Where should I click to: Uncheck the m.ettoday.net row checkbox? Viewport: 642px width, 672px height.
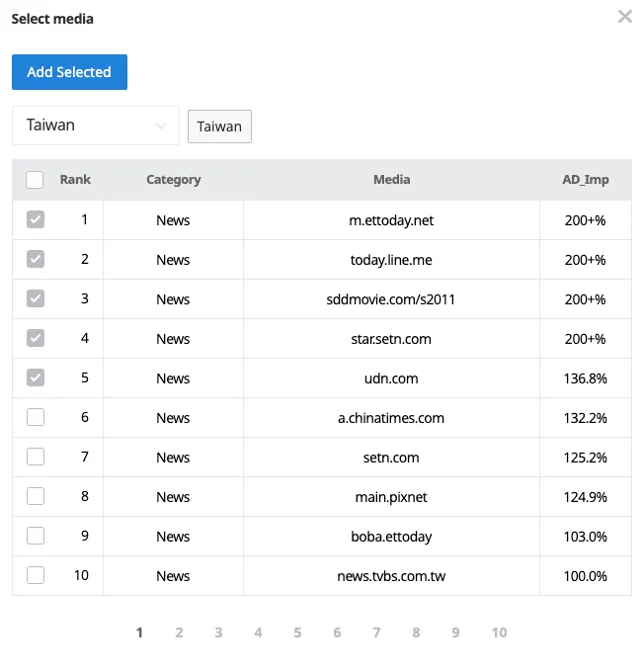point(36,219)
